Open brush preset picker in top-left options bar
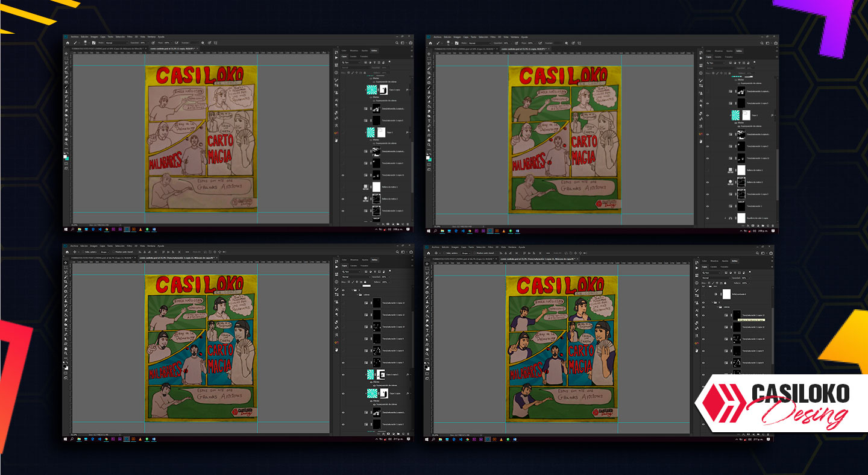Image resolution: width=868 pixels, height=475 pixels. (x=86, y=42)
